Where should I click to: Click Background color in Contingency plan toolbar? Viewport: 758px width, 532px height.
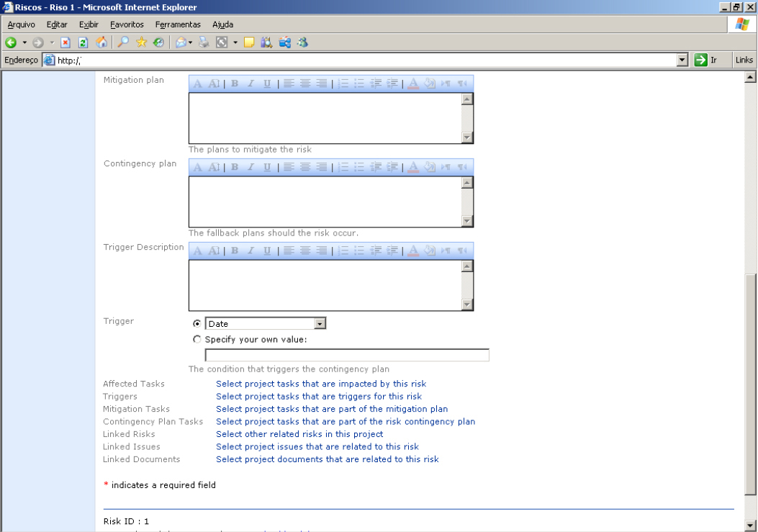pyautogui.click(x=429, y=167)
